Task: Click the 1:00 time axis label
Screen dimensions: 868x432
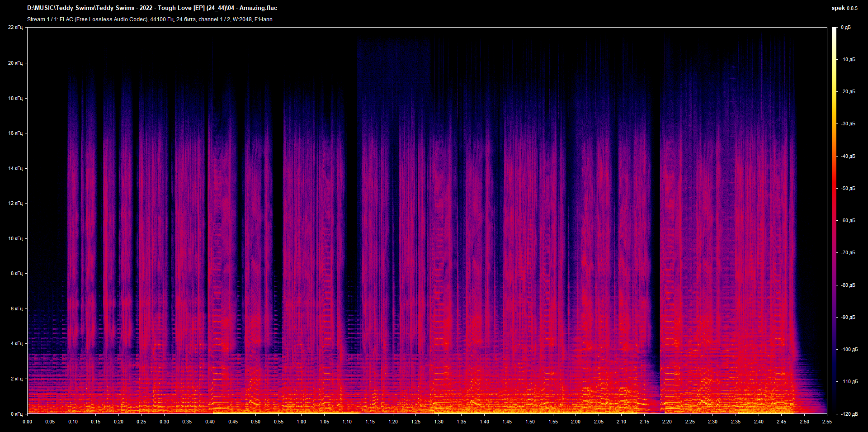Action: (x=302, y=422)
